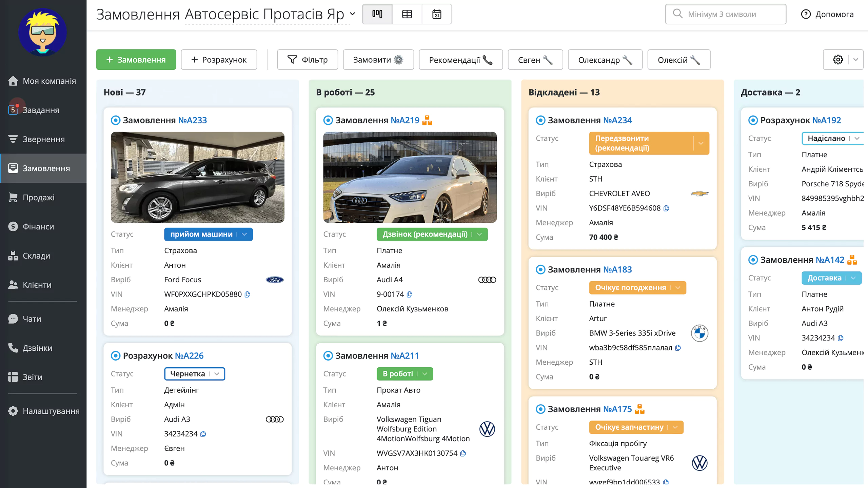This screenshot has height=488, width=868.
Task: Click the Audi logo on order A226
Action: pyautogui.click(x=275, y=419)
